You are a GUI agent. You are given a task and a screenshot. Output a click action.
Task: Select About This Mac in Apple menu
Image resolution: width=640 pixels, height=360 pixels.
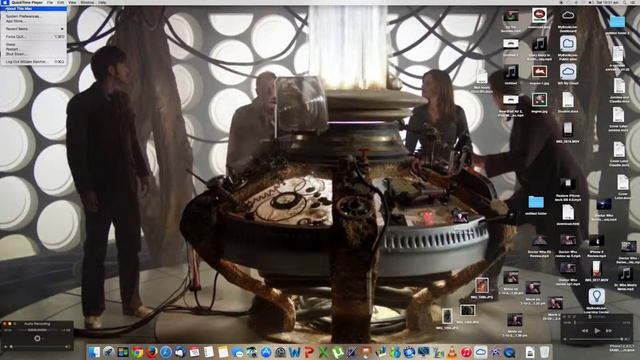(x=33, y=9)
